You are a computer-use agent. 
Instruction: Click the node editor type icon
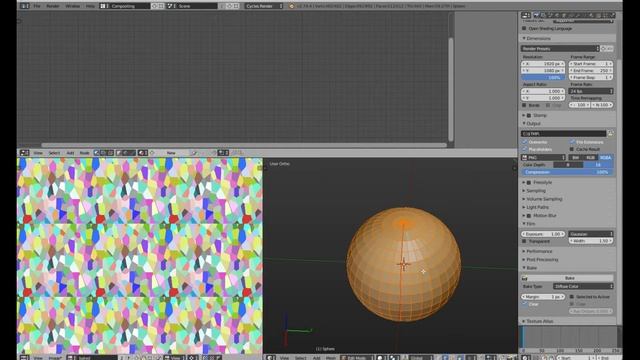pos(24,153)
